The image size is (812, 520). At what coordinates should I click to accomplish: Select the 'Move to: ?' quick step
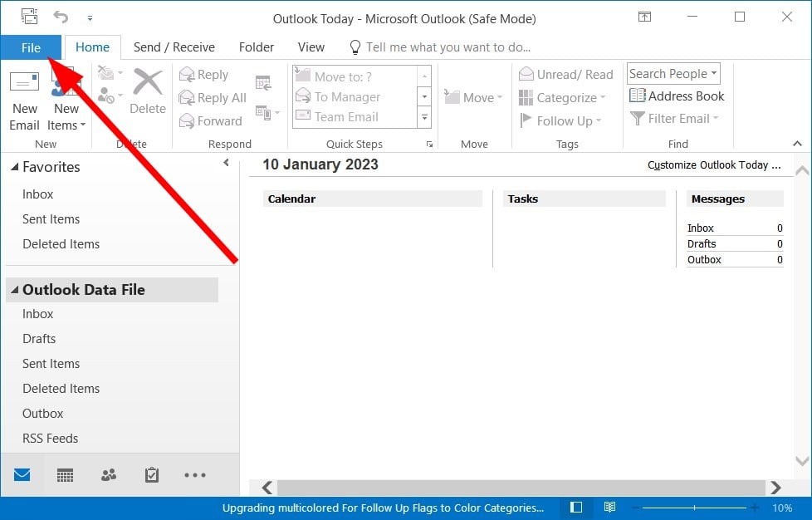355,76
